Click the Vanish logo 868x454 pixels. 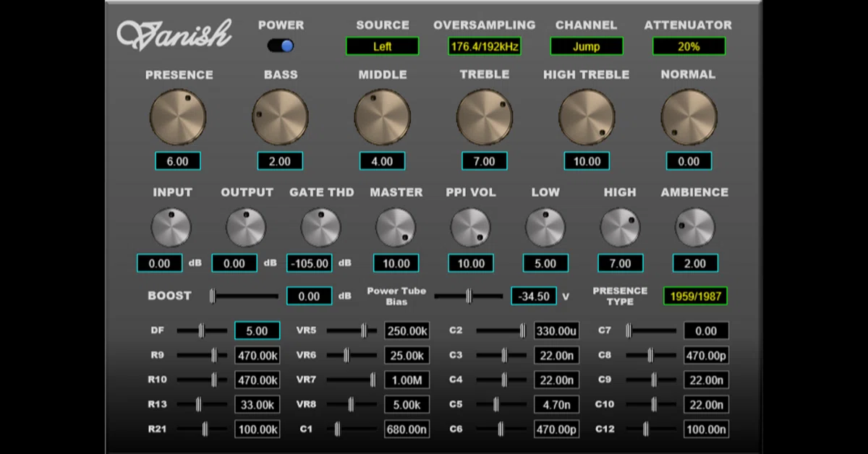[174, 33]
